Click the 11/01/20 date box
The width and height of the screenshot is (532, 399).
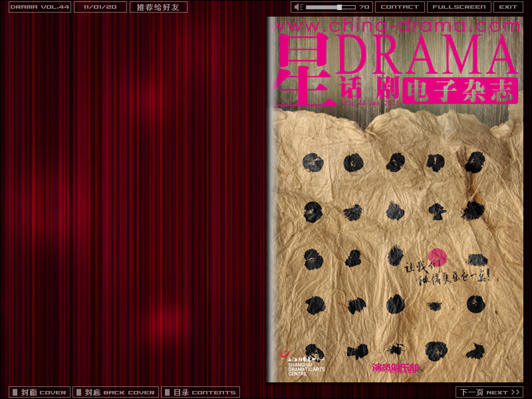click(100, 7)
